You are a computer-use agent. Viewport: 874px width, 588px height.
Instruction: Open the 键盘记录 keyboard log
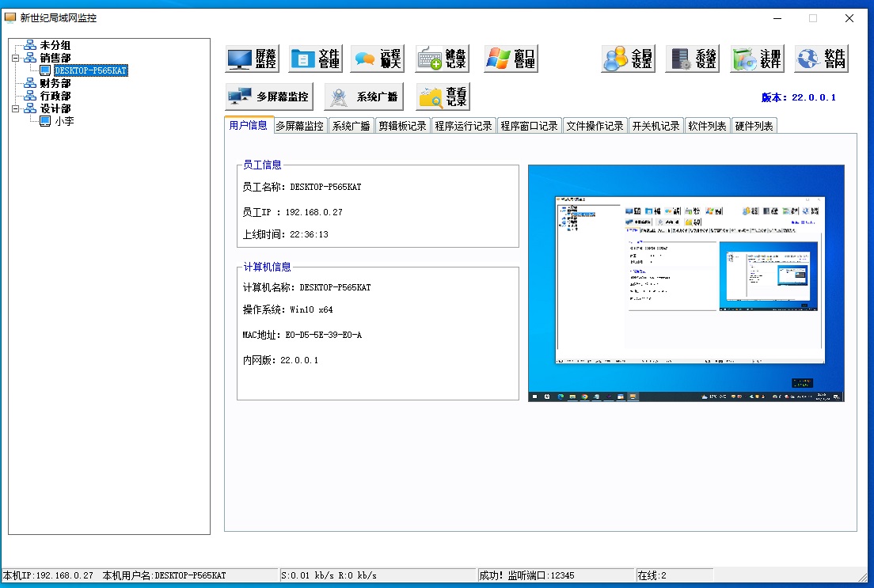442,59
